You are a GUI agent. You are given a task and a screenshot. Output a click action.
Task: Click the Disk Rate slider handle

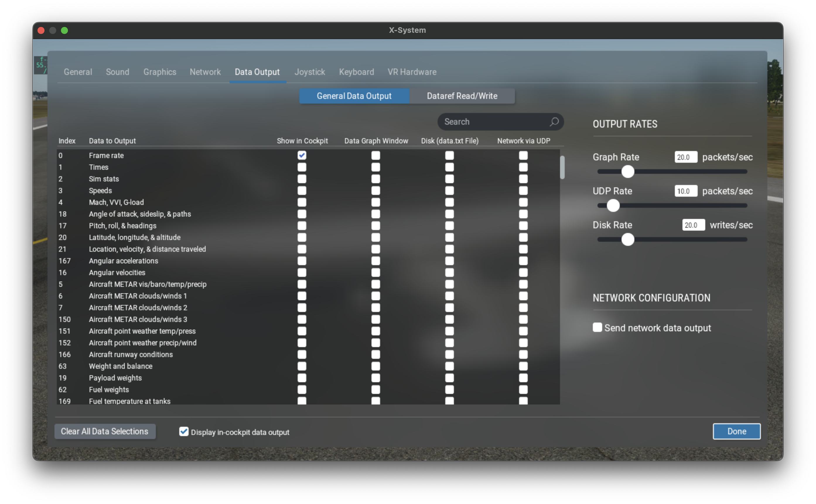coord(628,239)
